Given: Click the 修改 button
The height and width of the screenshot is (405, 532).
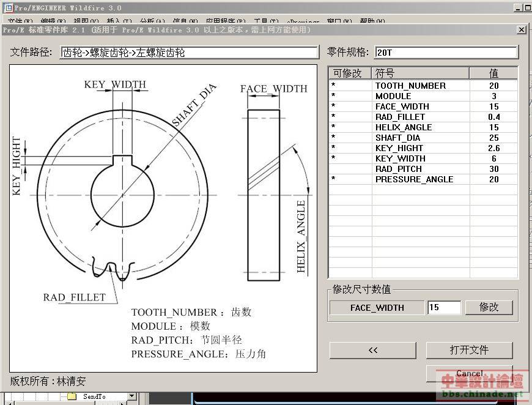Looking at the screenshot, I should 489,308.
